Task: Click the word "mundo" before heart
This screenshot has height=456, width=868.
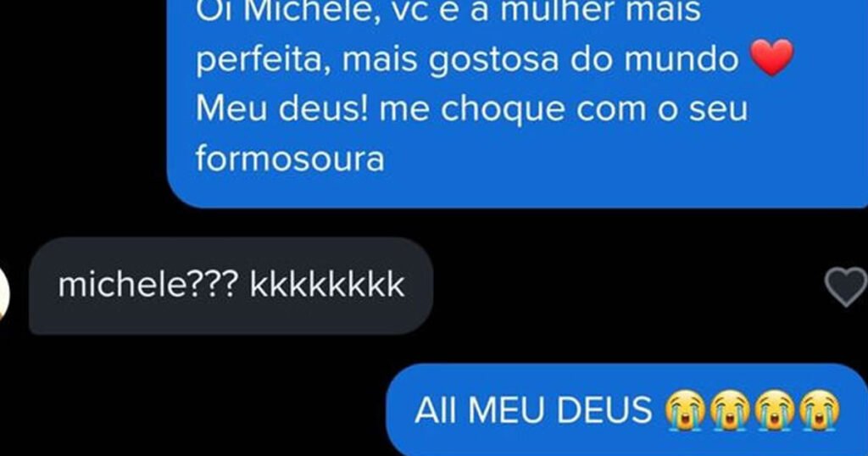Action: coord(682,58)
